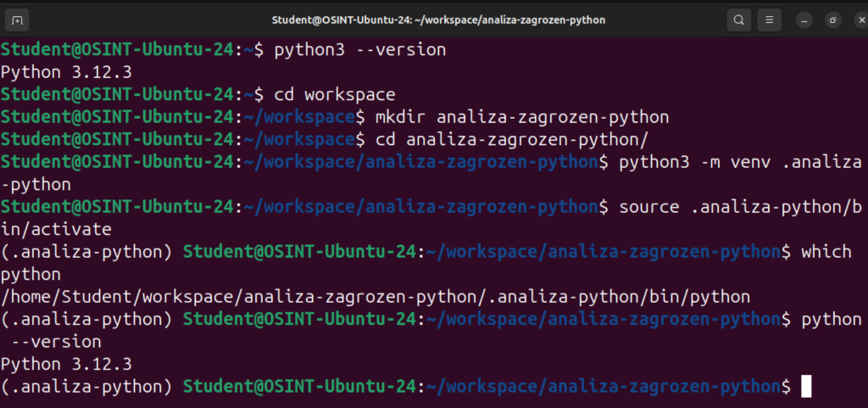
Task: Open the terminal hamburger menu
Action: tap(769, 20)
